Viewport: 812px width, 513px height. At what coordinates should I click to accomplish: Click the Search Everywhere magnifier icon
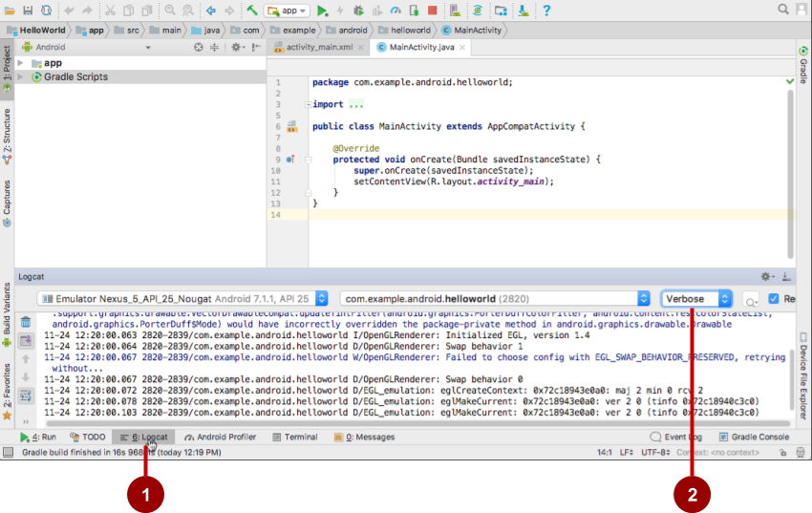point(783,10)
